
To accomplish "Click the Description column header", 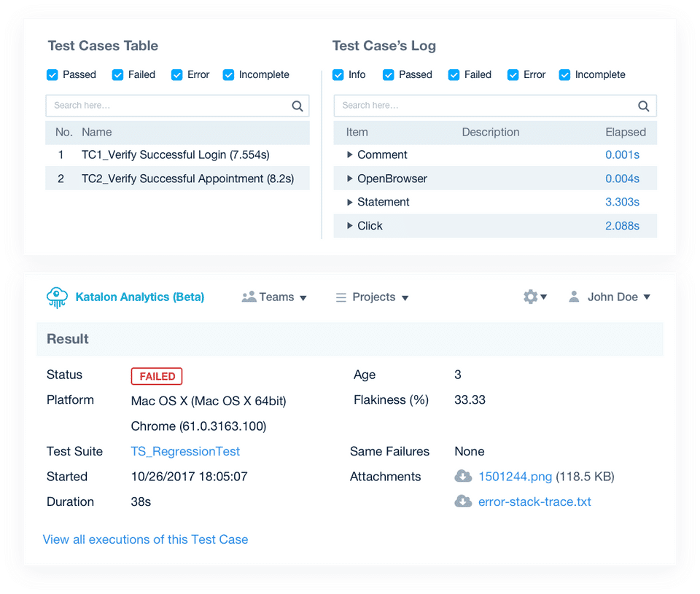I will [491, 132].
